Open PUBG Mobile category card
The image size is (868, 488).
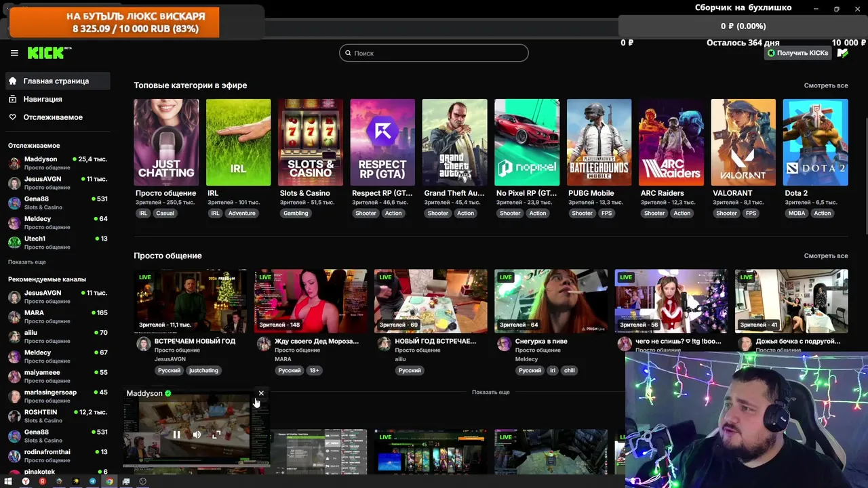pyautogui.click(x=599, y=142)
